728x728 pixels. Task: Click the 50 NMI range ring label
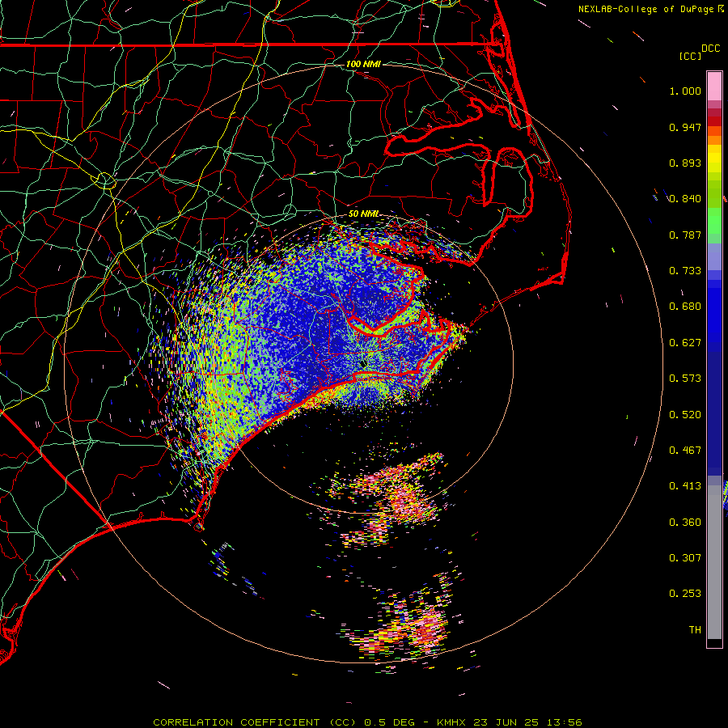[363, 214]
